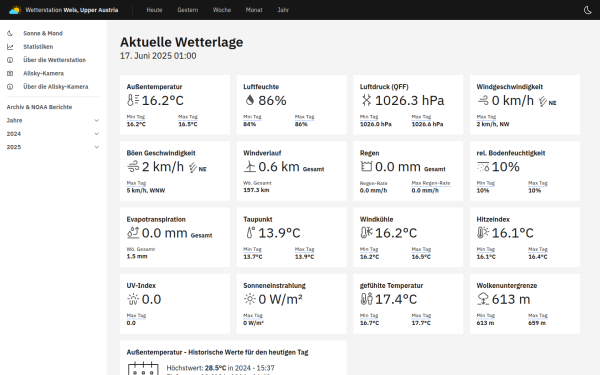The width and height of the screenshot is (600, 375).
Task: Open Allsky-Kamera page
Action: pos(44,73)
